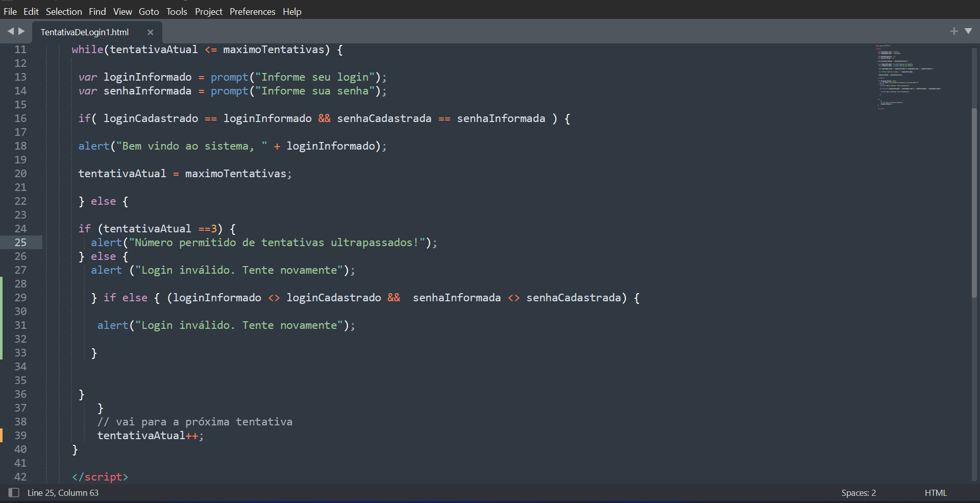
Task: Open the Tools menu
Action: (x=177, y=11)
